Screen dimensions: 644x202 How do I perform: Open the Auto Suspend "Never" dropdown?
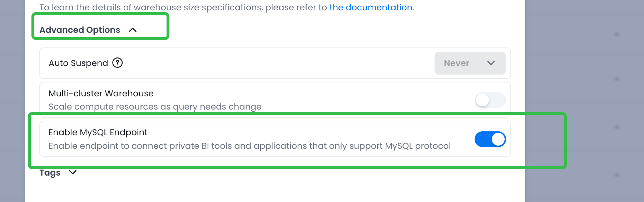click(x=470, y=63)
